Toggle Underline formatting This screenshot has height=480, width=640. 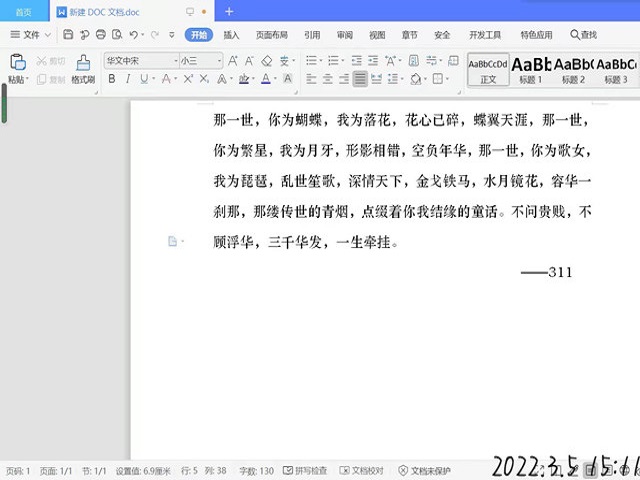(x=144, y=79)
